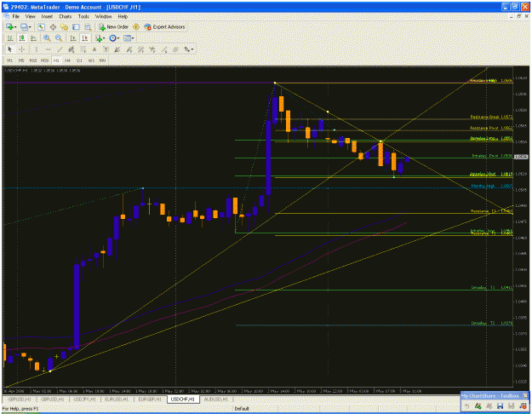Switch timeframe to M1
Image resolution: width=532 pixels, height=414 pixels.
coord(10,60)
